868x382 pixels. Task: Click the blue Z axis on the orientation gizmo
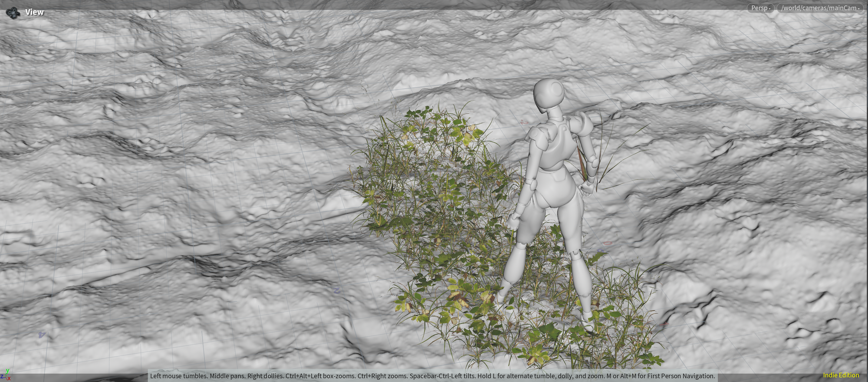(x=2, y=377)
